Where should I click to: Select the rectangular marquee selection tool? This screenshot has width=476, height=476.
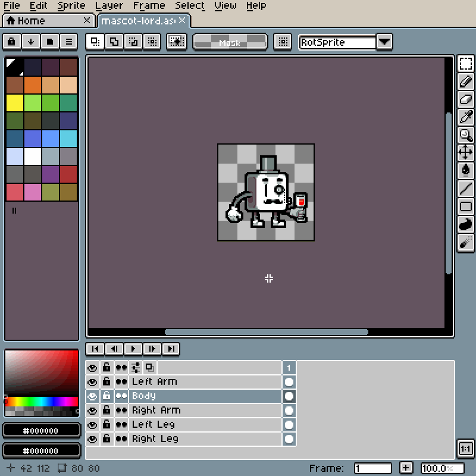[x=466, y=64]
